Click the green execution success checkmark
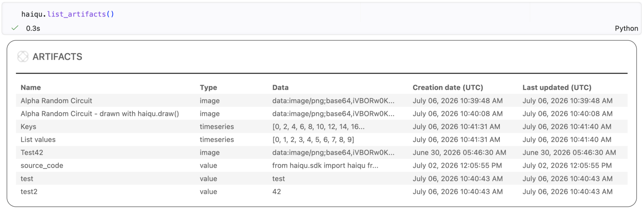644x210 pixels. 15,28
